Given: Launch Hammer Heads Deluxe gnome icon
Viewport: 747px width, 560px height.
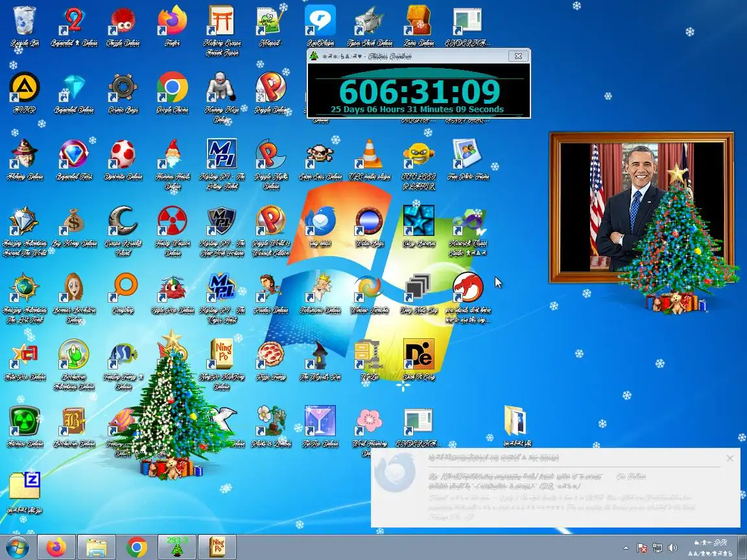Looking at the screenshot, I should click(x=172, y=154).
